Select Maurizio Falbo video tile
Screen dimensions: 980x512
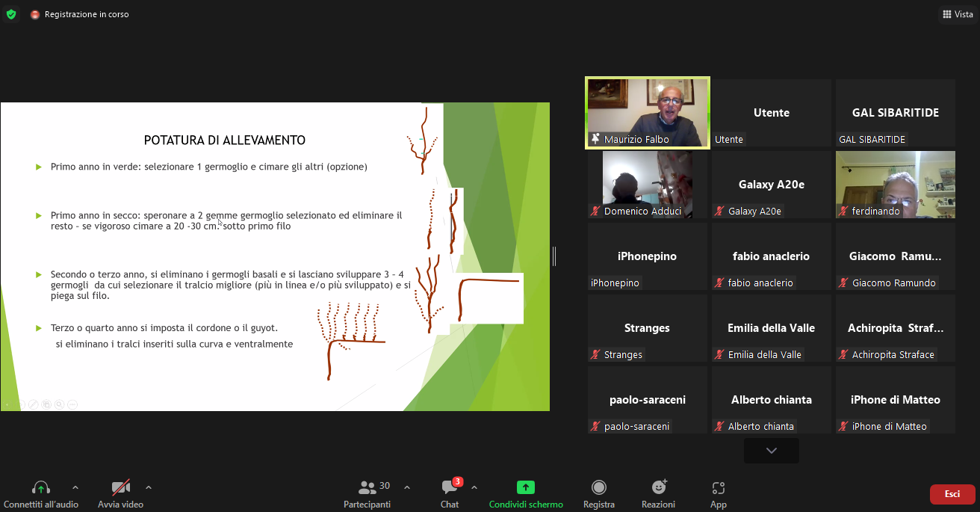tap(648, 113)
